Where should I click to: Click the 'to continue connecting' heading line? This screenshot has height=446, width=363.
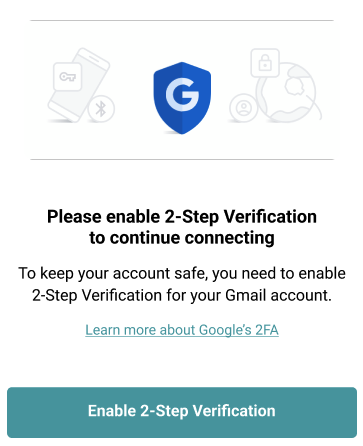tap(182, 238)
